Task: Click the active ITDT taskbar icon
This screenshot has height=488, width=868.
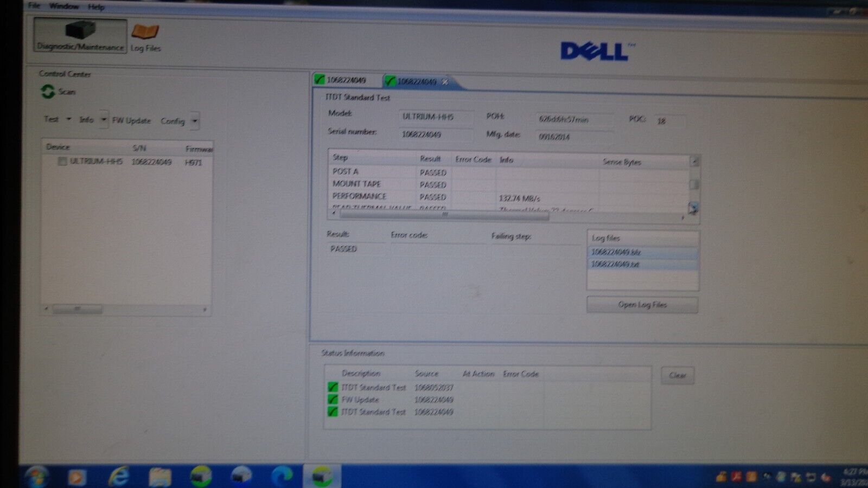Action: (x=322, y=477)
